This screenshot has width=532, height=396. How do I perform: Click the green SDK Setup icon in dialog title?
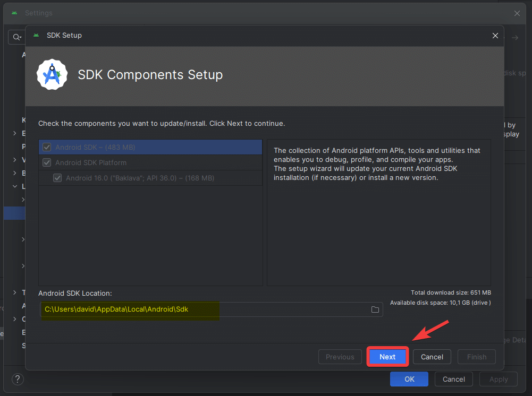[36, 35]
